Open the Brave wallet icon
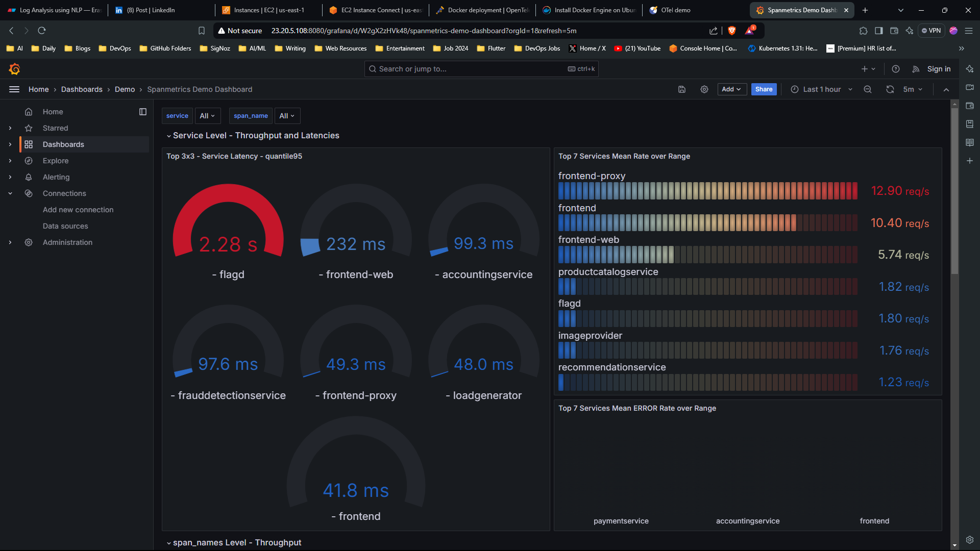 894,31
